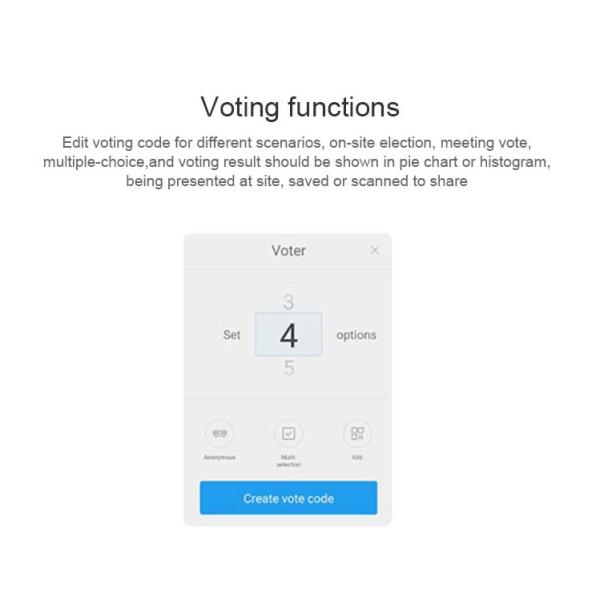Pick 5 in the options picker
Viewport: 600px width, 600px height.
(288, 368)
